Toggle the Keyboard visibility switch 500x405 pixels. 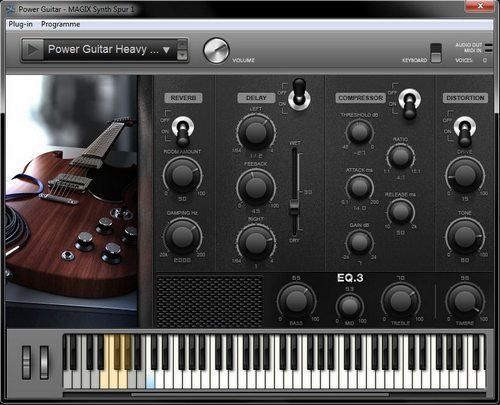coord(436,53)
